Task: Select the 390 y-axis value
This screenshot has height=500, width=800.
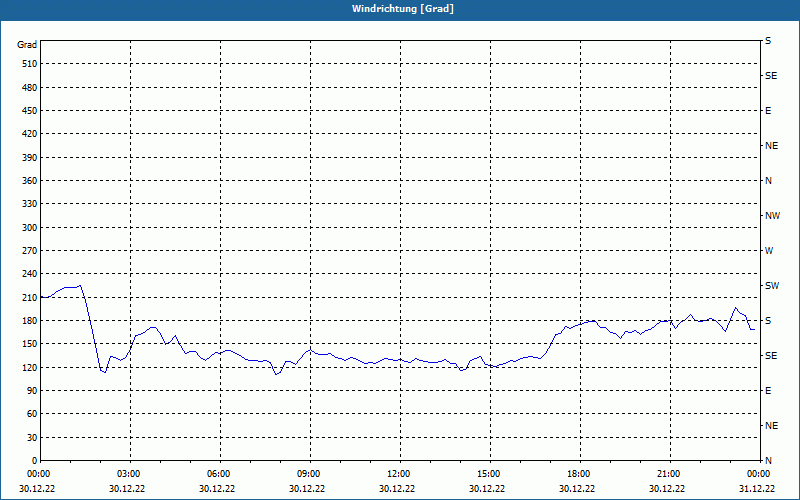Action: [30, 158]
